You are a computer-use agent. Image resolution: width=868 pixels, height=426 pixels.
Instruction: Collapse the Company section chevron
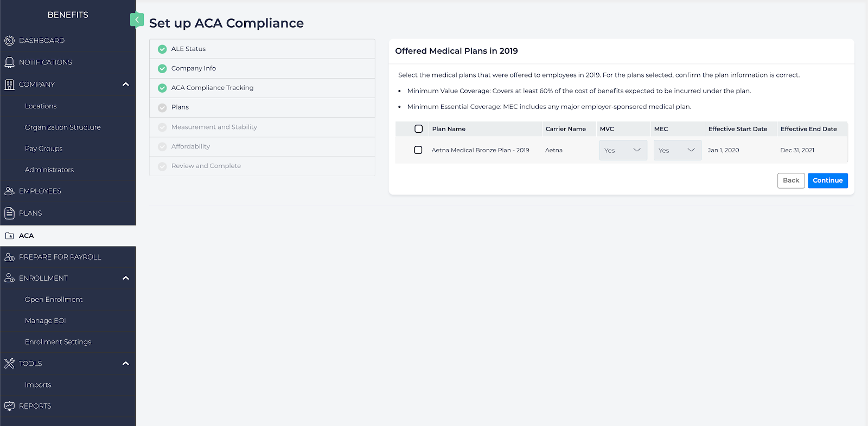126,85
